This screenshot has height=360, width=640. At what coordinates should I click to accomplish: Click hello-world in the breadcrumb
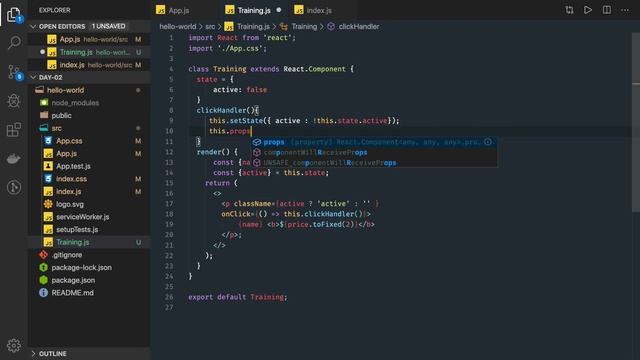coord(178,27)
